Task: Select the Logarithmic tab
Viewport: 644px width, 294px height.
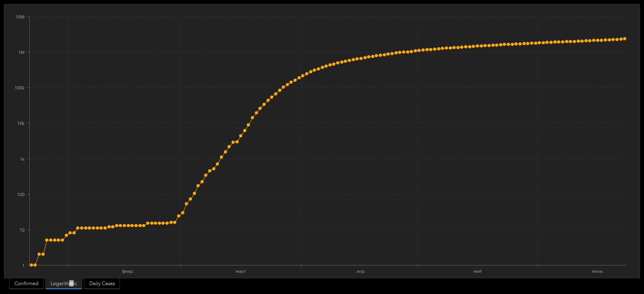Action: (x=64, y=284)
